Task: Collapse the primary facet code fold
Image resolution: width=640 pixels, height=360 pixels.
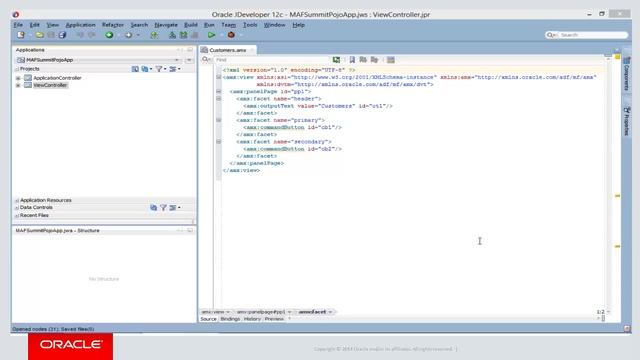Action: (x=218, y=120)
